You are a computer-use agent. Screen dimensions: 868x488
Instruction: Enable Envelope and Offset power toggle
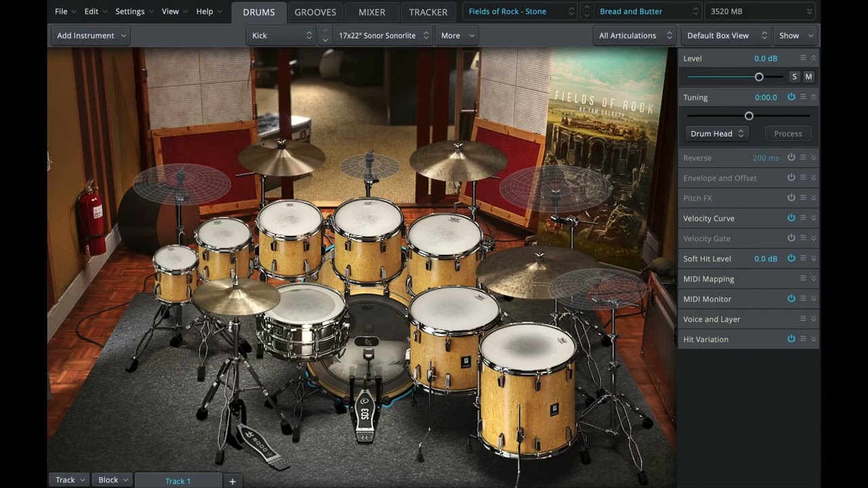pos(791,178)
